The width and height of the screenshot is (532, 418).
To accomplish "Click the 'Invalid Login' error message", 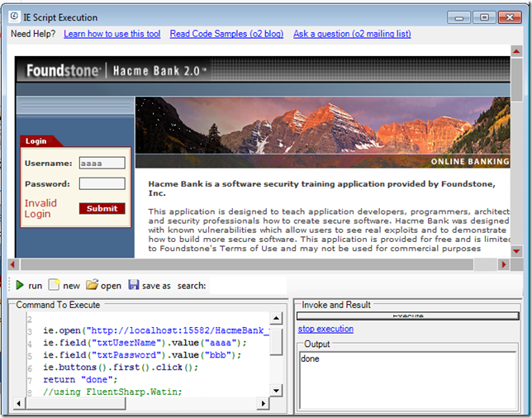I will tap(40, 208).
